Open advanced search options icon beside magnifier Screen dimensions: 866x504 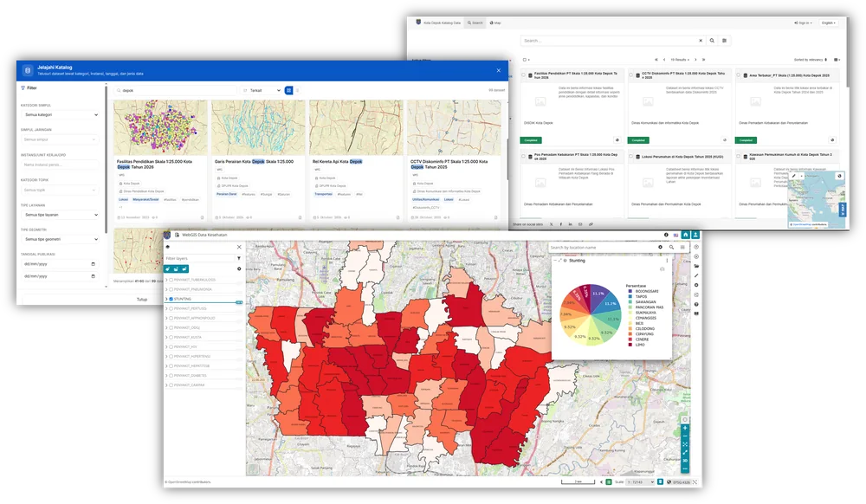724,41
